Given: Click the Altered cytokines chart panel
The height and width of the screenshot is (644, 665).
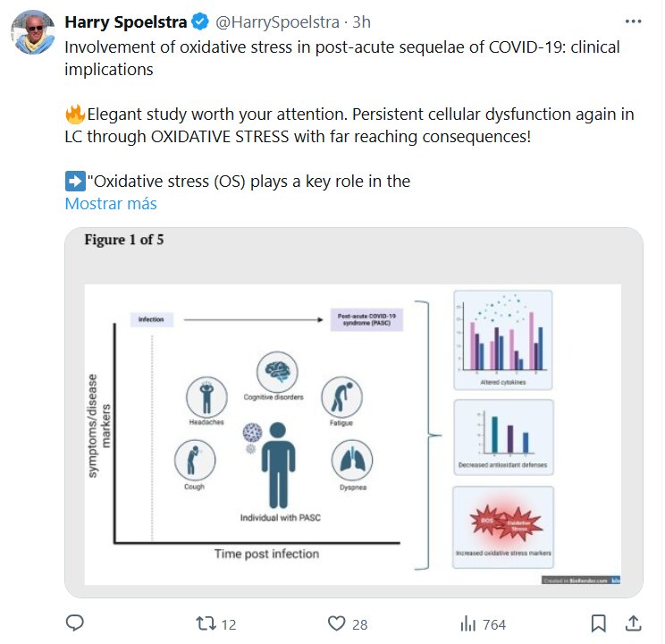Looking at the screenshot, I should (x=502, y=340).
